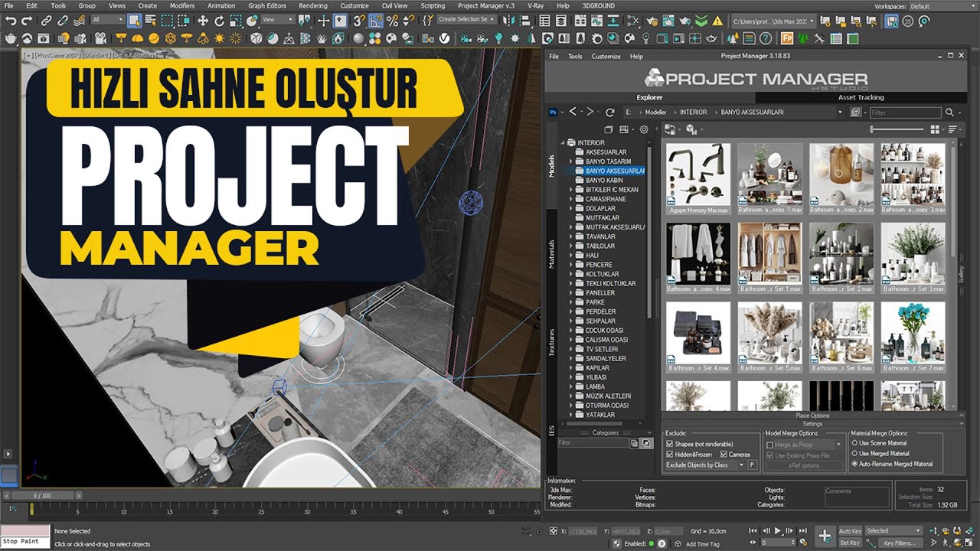Image resolution: width=980 pixels, height=551 pixels.
Task: Open the Create Selection Set dropdown
Action: click(x=465, y=20)
